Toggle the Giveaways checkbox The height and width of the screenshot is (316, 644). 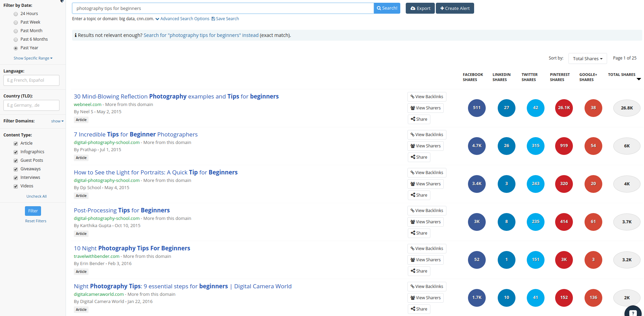pyautogui.click(x=16, y=169)
